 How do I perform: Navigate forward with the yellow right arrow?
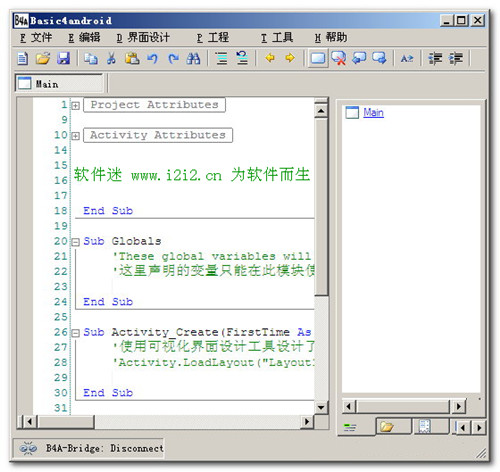pos(290,58)
